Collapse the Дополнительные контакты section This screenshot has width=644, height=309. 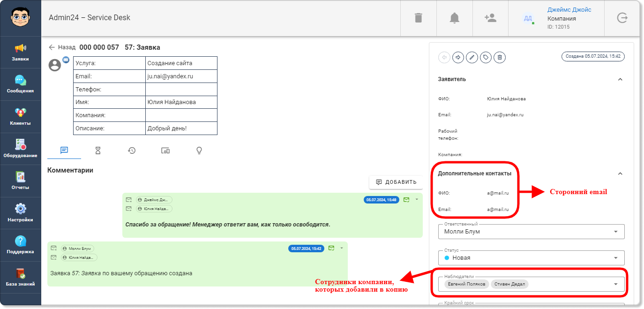click(620, 173)
